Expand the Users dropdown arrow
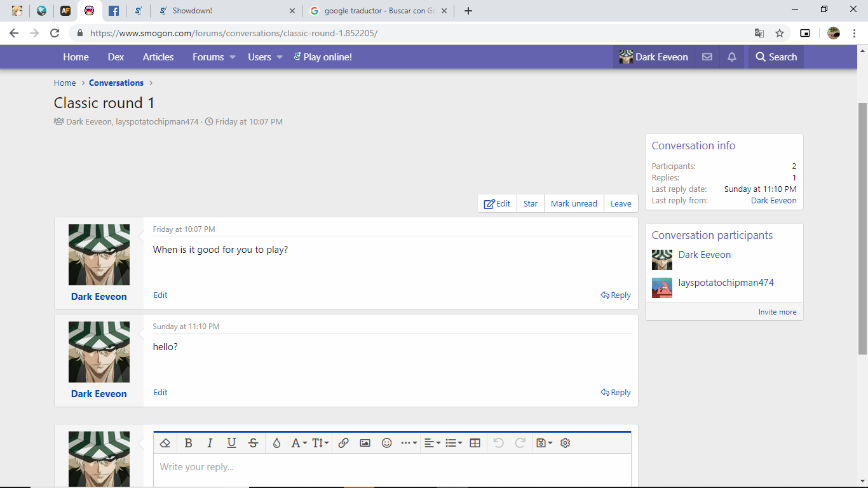The height and width of the screenshot is (488, 868). [x=279, y=57]
